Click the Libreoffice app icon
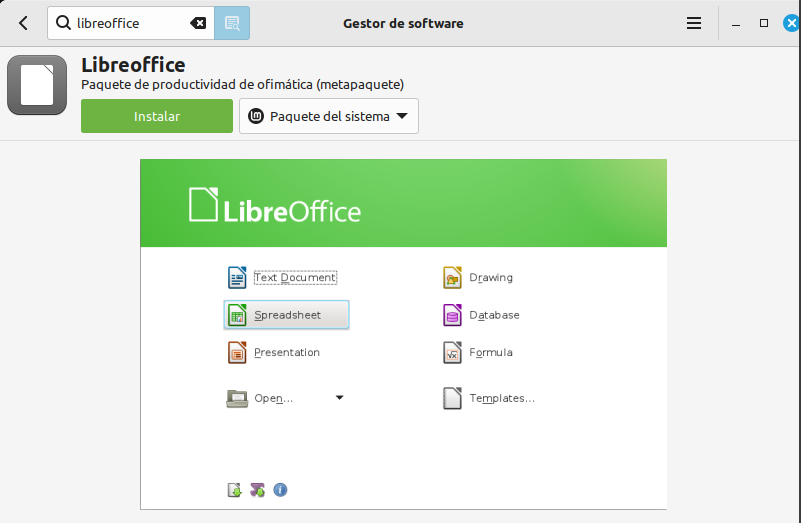801x523 pixels. tap(37, 85)
